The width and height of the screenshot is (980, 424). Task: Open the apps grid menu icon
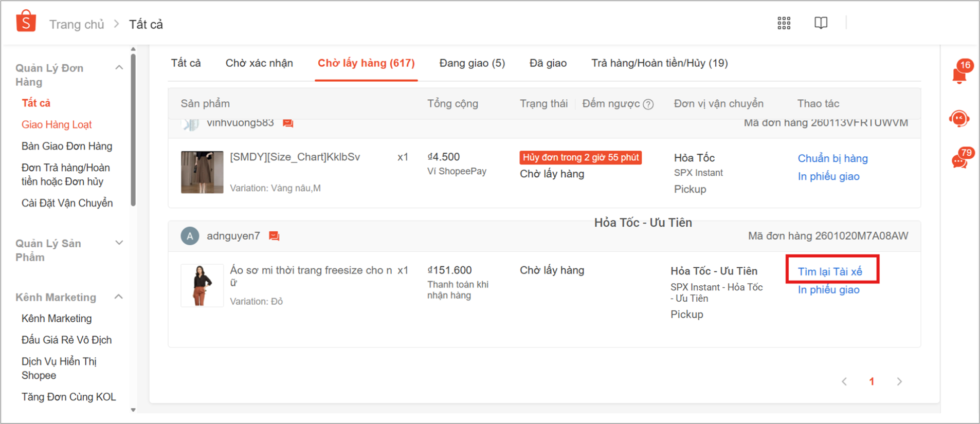pos(784,23)
